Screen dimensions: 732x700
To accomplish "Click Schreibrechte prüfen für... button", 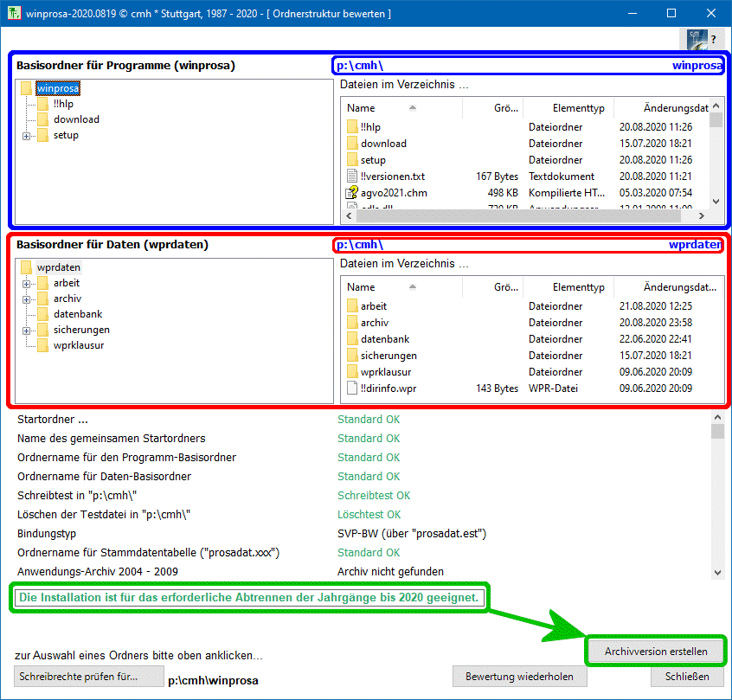I will click(89, 677).
